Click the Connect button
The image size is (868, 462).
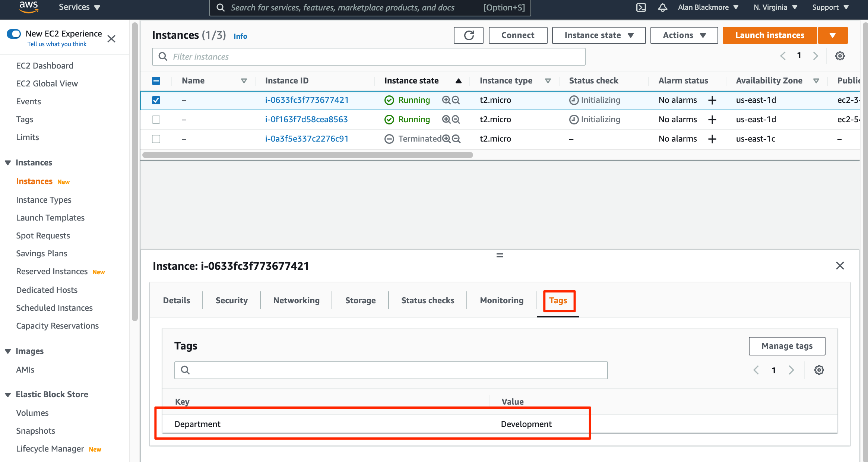tap(518, 35)
